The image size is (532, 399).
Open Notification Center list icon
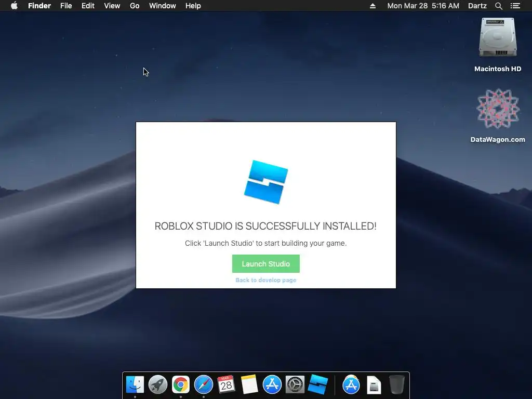point(515,6)
